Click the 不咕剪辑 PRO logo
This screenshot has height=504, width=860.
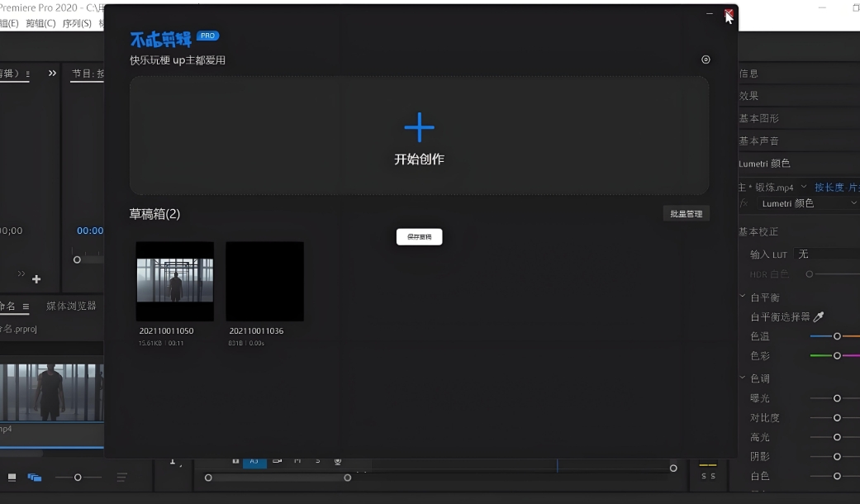click(174, 38)
